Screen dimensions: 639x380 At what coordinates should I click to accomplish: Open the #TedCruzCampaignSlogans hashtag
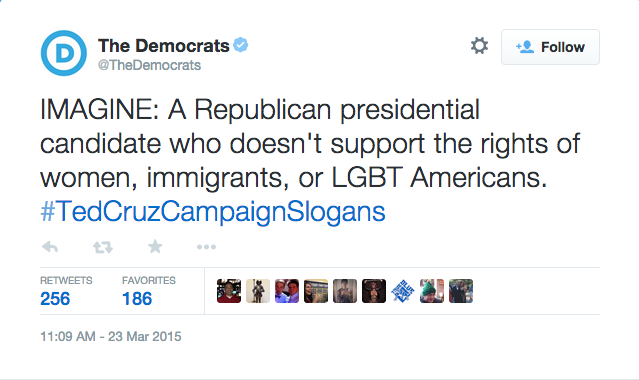point(213,212)
